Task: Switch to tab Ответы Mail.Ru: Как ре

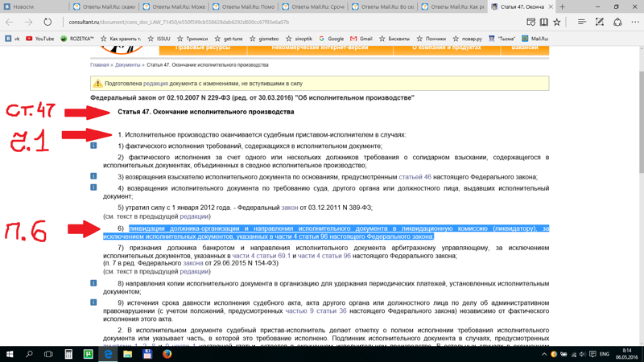Action: pos(452,6)
